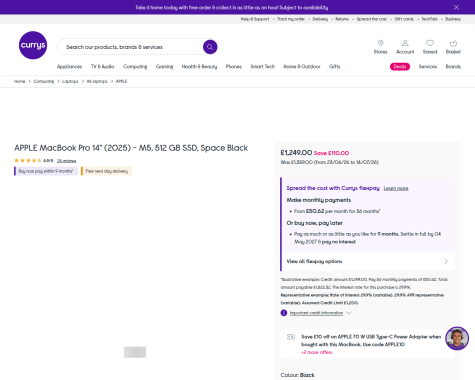Click the Colour: Black label

click(x=297, y=375)
